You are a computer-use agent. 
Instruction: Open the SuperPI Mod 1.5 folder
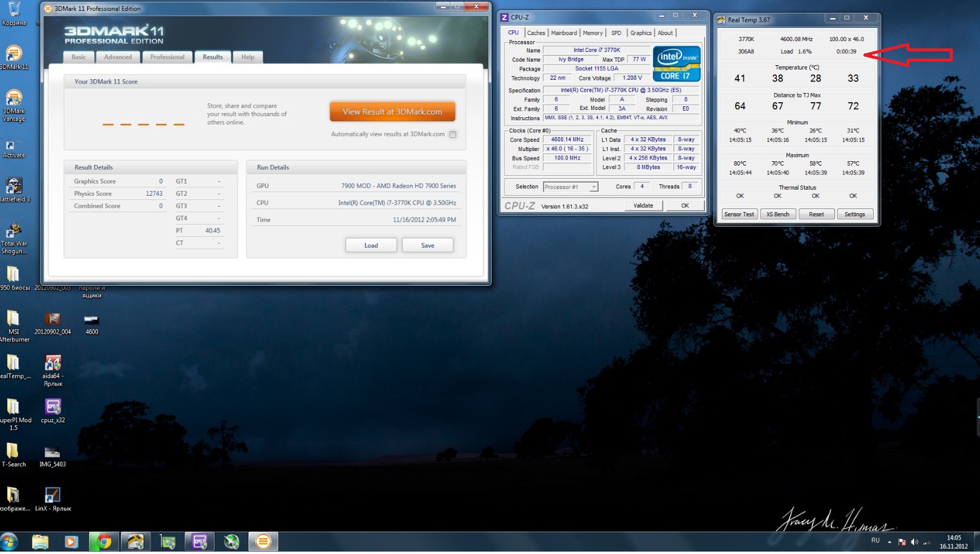click(x=14, y=414)
